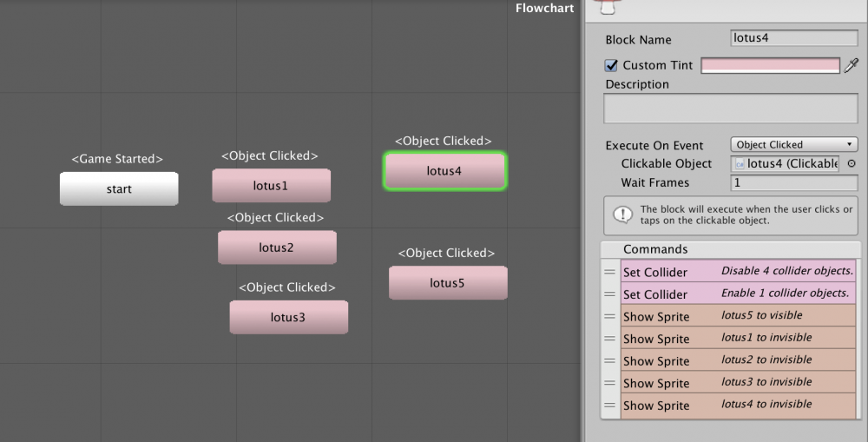Select the Show Sprite lotus2 to invisible command
Screen dimensions: 868x442
click(x=738, y=360)
